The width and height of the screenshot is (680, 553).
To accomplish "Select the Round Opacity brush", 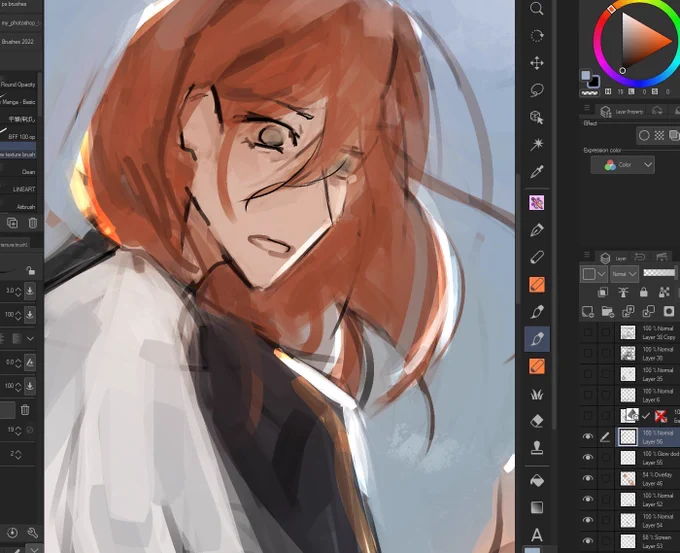I will 18,85.
